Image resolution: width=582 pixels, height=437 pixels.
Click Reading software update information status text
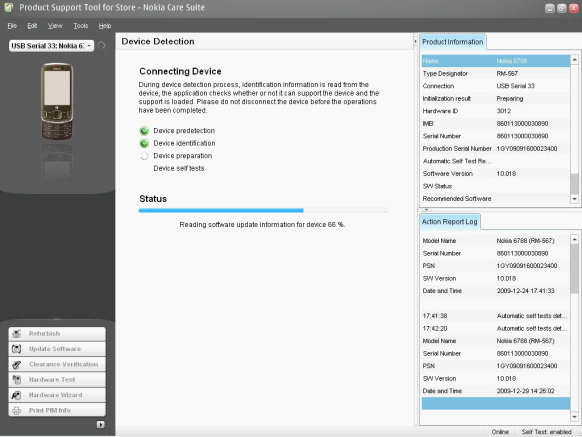click(262, 225)
